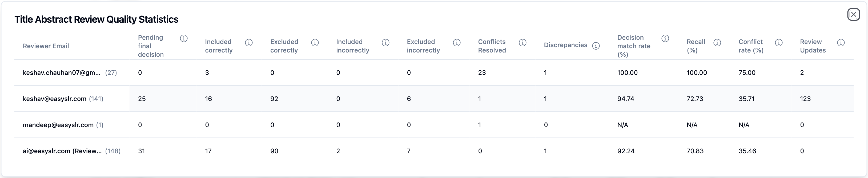Click info icon beside Conflict rate (%)

pyautogui.click(x=779, y=42)
